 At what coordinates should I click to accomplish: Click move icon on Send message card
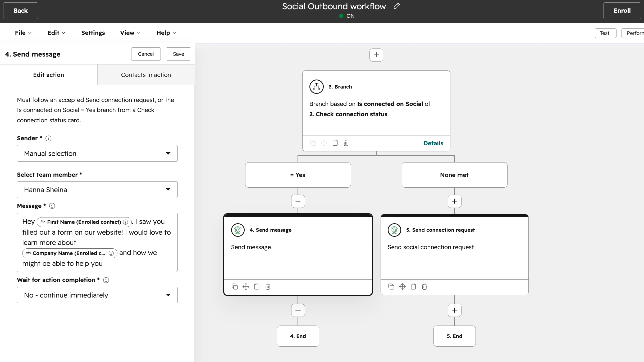tap(246, 287)
